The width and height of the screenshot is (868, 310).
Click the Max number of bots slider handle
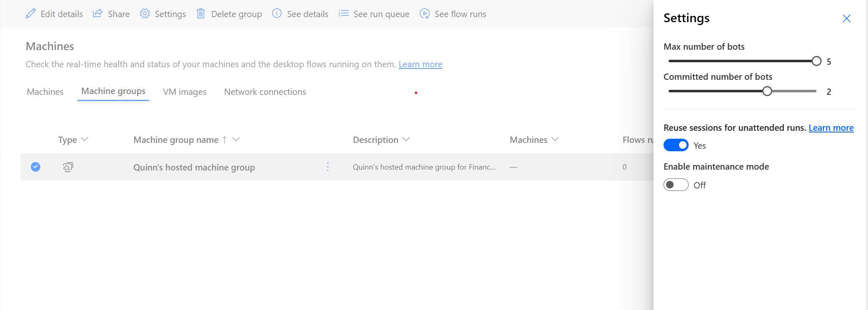point(816,61)
